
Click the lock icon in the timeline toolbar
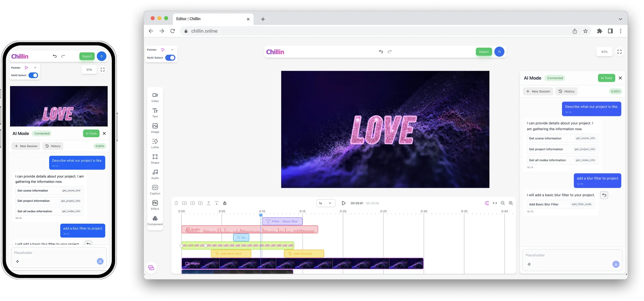[225, 203]
